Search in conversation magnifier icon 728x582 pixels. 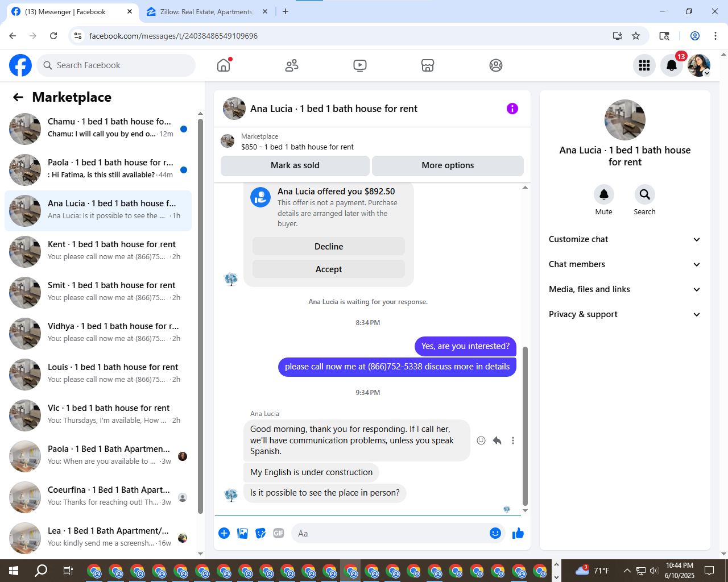click(x=644, y=194)
